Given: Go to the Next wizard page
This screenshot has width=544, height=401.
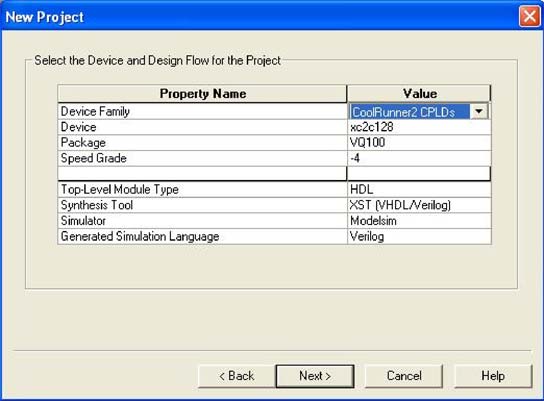Looking at the screenshot, I should click(315, 376).
